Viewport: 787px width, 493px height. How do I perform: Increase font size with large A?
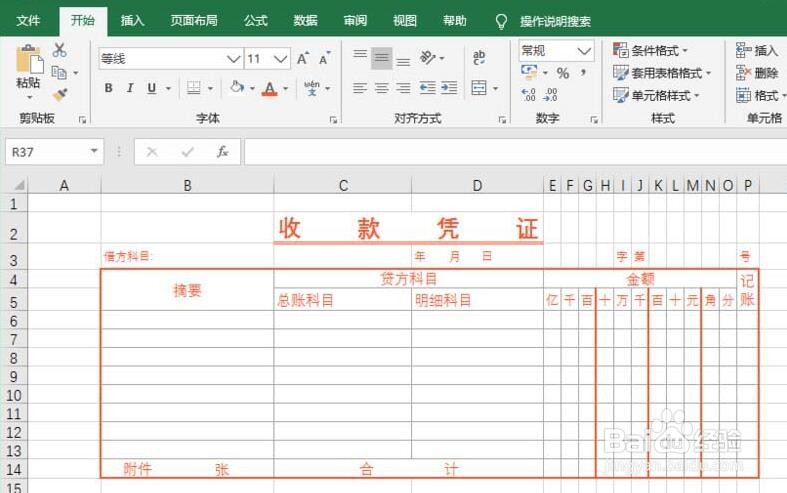pos(303,58)
